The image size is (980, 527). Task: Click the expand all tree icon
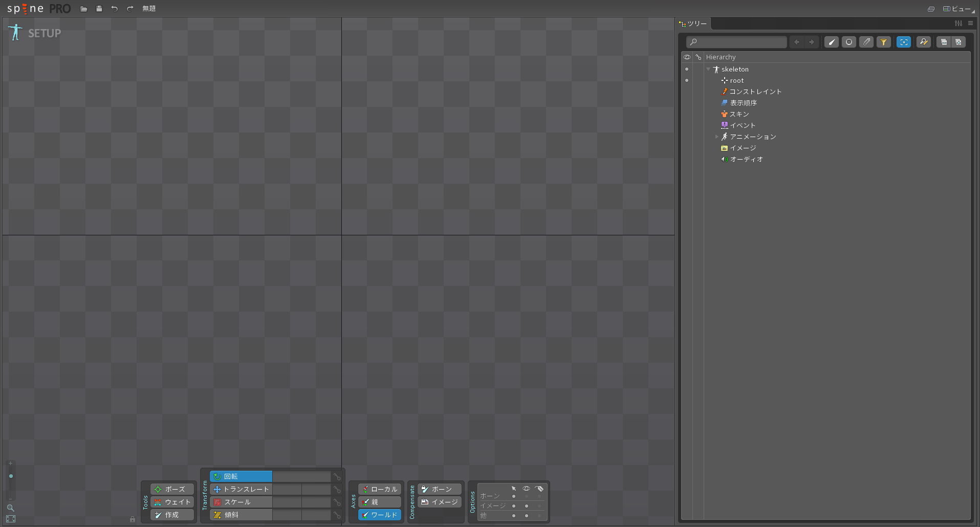tap(958, 42)
